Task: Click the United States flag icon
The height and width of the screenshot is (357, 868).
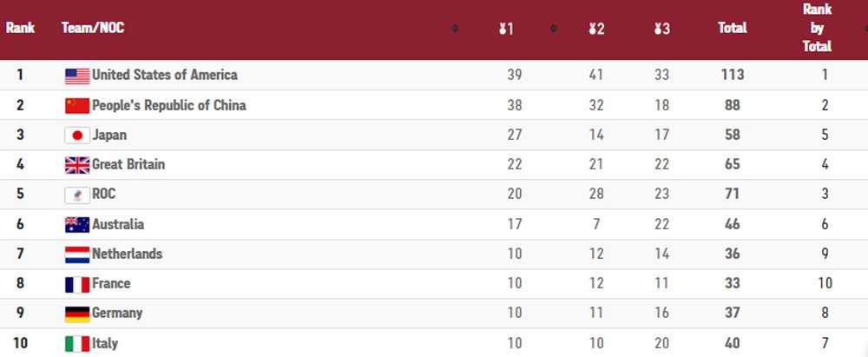Action: (x=77, y=76)
